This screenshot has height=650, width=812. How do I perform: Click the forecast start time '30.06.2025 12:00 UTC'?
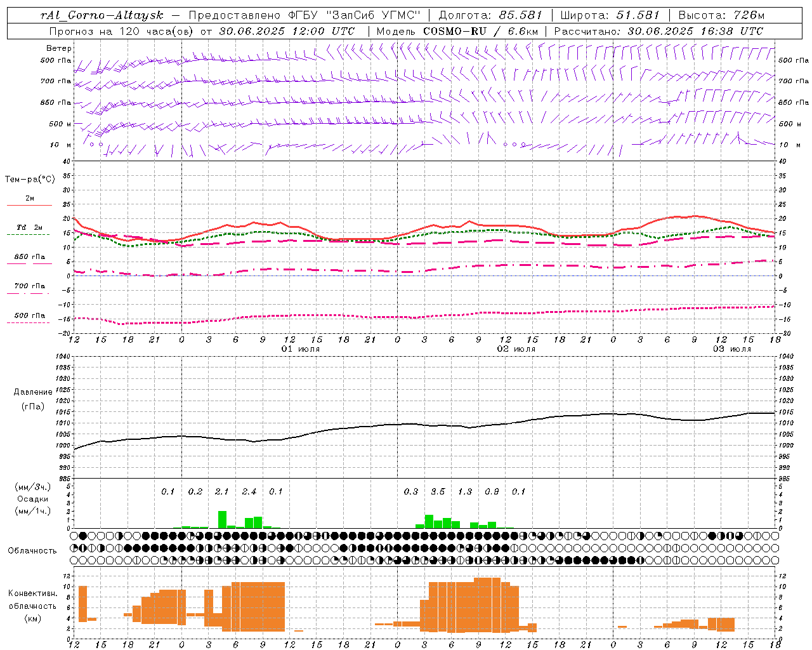click(287, 30)
